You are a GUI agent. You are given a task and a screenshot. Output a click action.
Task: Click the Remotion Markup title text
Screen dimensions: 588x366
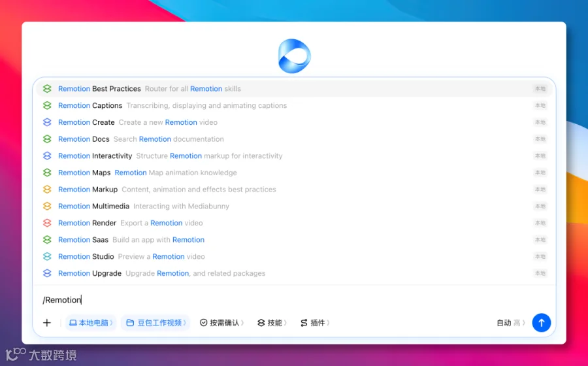pos(88,190)
